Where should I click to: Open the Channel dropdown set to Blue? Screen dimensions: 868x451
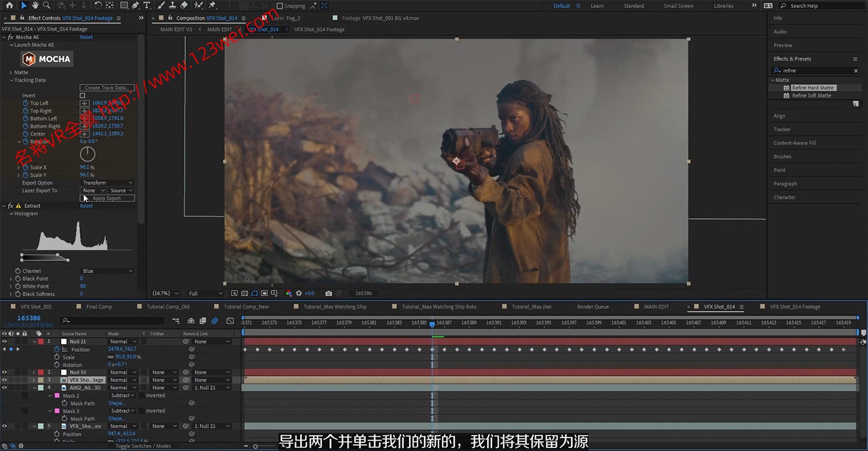(107, 271)
